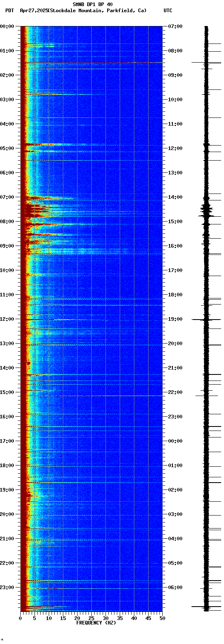Image resolution: width=224 pixels, height=644 pixels.
Task: Click the PDT time label '19:00'
Action: 7,490
